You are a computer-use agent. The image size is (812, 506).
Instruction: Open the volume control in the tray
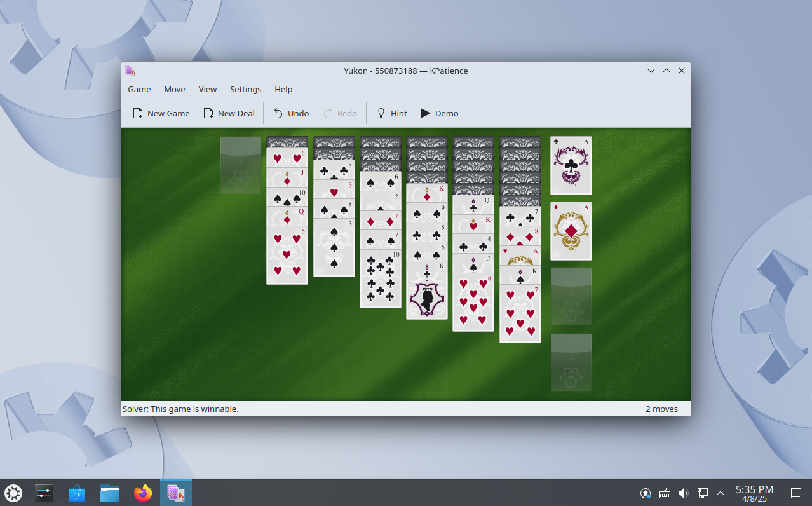[x=684, y=493]
